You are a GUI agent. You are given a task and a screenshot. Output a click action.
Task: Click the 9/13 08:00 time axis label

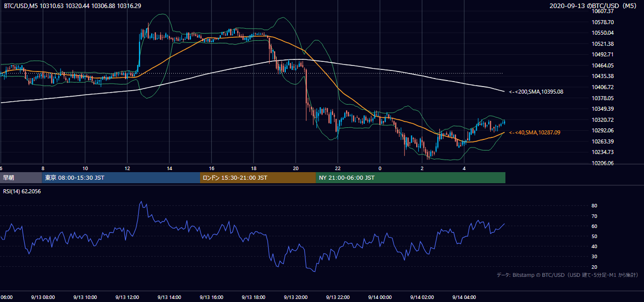pos(43,297)
